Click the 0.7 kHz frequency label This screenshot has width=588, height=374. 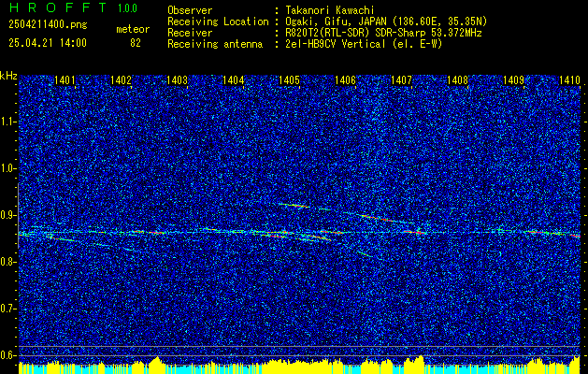point(7,309)
